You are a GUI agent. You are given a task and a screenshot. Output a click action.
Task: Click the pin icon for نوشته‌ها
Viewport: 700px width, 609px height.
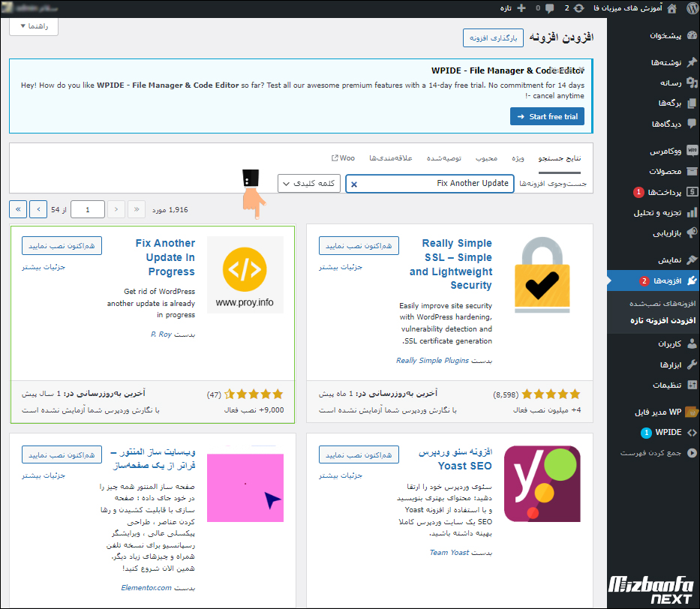click(x=692, y=62)
